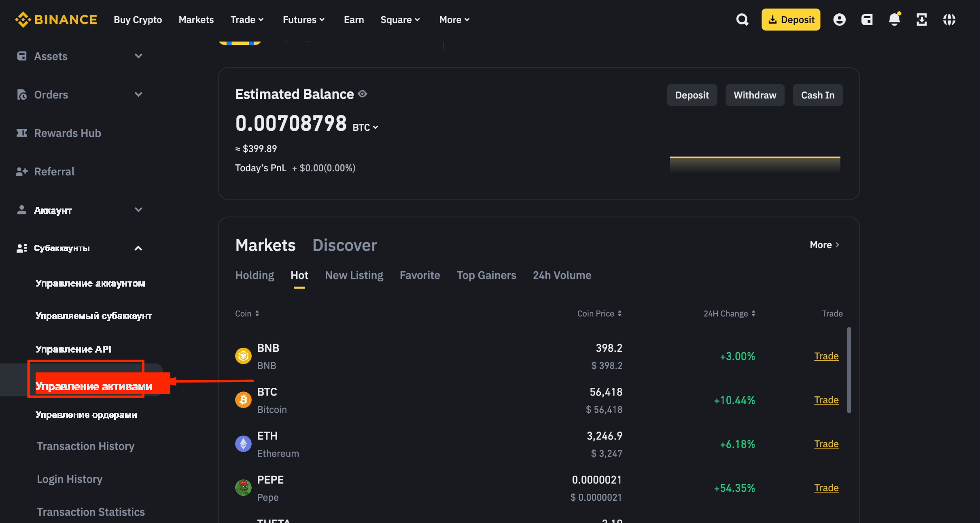
Task: Open Transaction History
Action: point(86,446)
